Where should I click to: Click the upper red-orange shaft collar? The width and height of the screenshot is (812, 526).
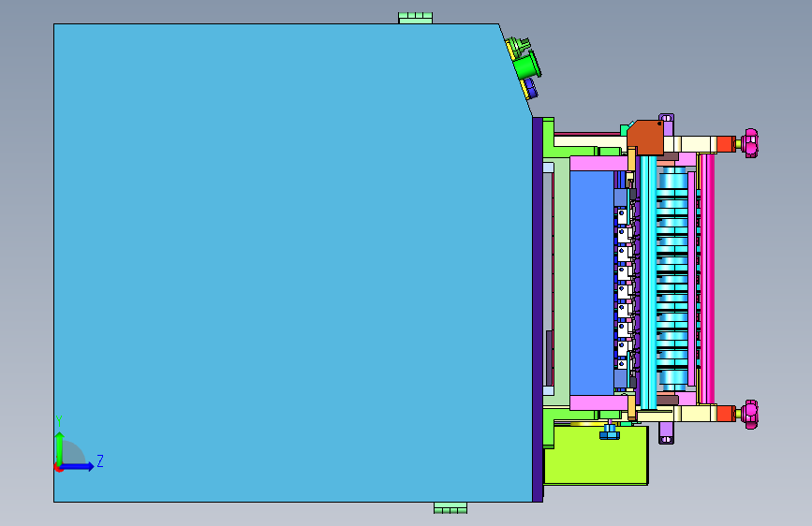(726, 144)
